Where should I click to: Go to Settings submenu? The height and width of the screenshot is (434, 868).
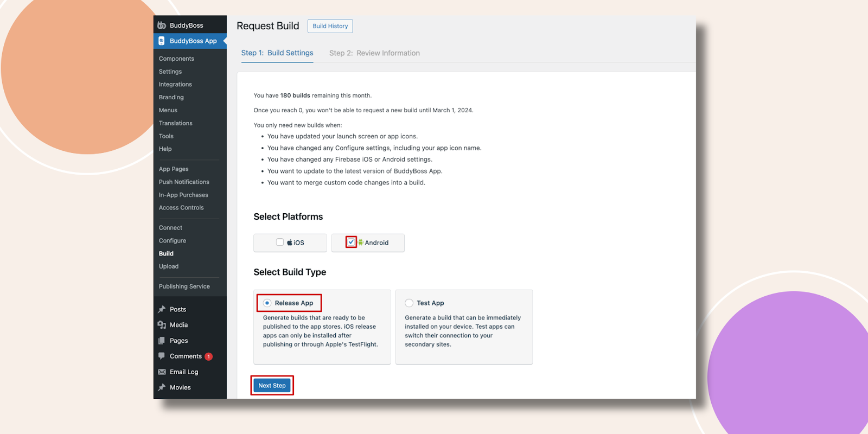[x=170, y=72]
